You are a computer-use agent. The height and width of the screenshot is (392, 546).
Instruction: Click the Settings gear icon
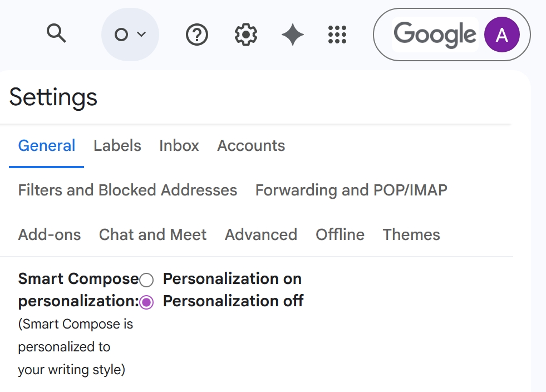(245, 35)
